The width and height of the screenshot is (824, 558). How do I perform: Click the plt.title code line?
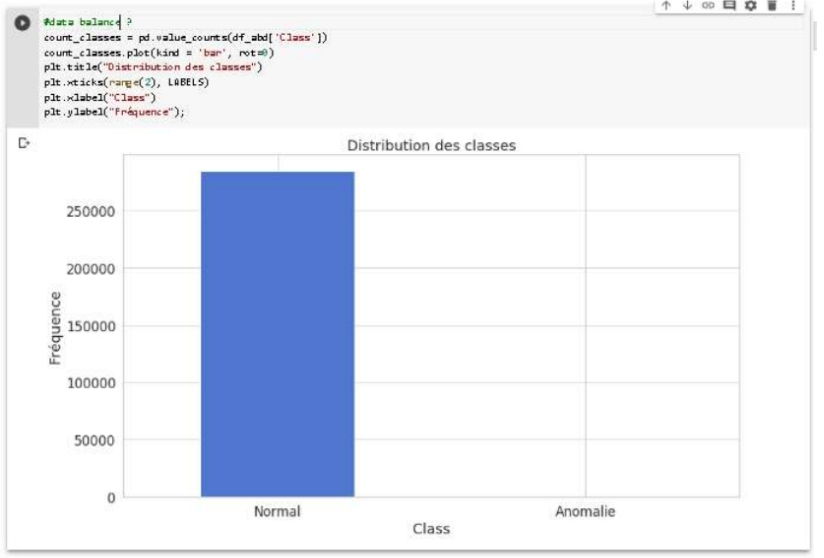pos(151,67)
